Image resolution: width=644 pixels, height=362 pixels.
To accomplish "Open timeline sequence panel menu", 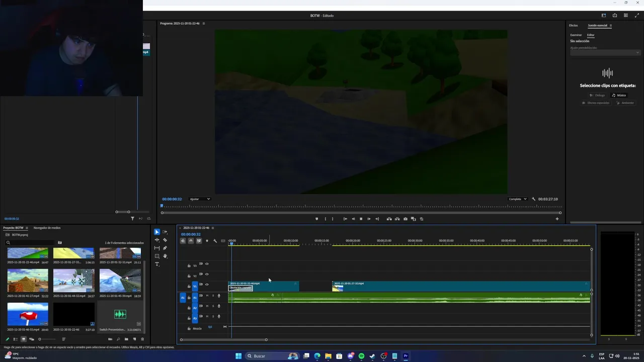I will click(x=213, y=228).
